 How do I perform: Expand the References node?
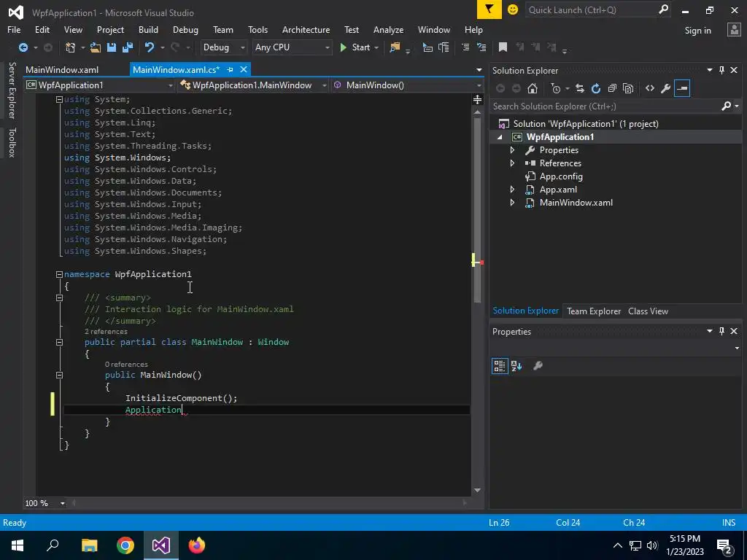tap(513, 163)
